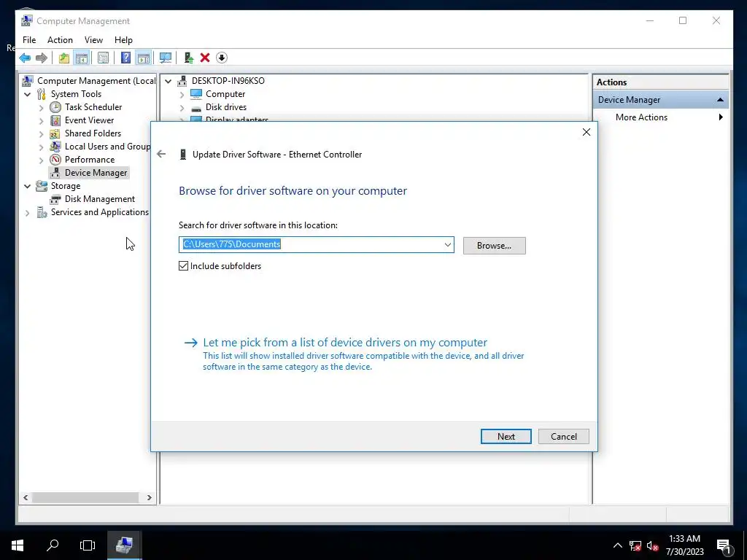Expand the Disk drives device category
Image resolution: width=747 pixels, height=560 pixels.
pyautogui.click(x=182, y=108)
